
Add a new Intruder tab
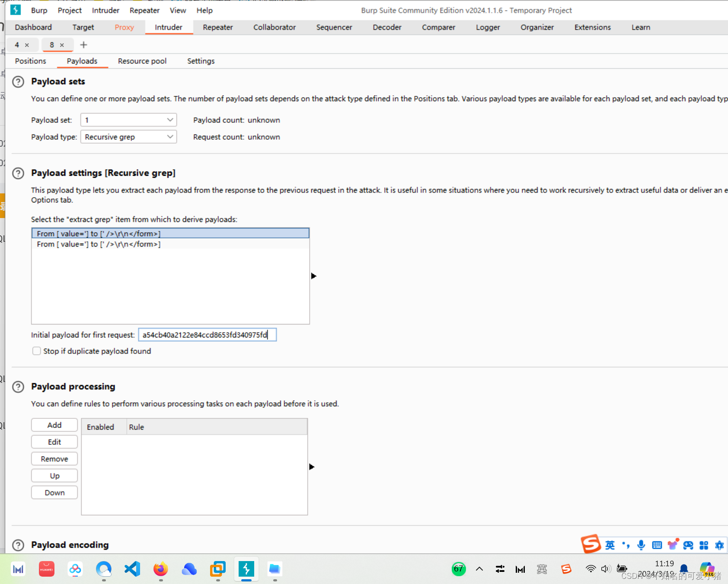[84, 45]
